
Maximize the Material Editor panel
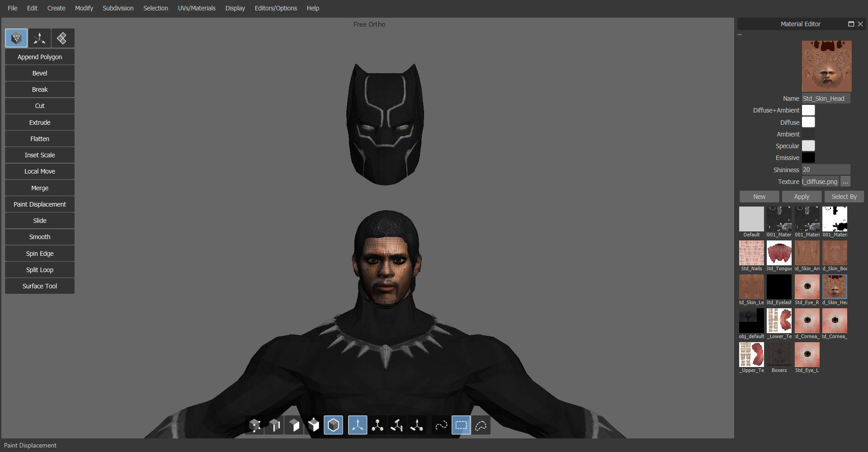851,24
